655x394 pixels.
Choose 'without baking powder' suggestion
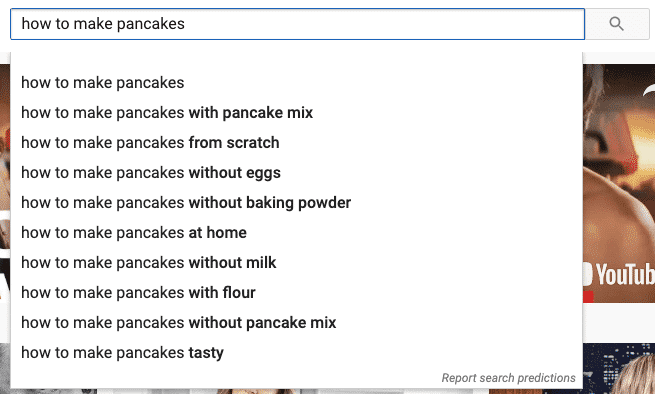pos(296,203)
